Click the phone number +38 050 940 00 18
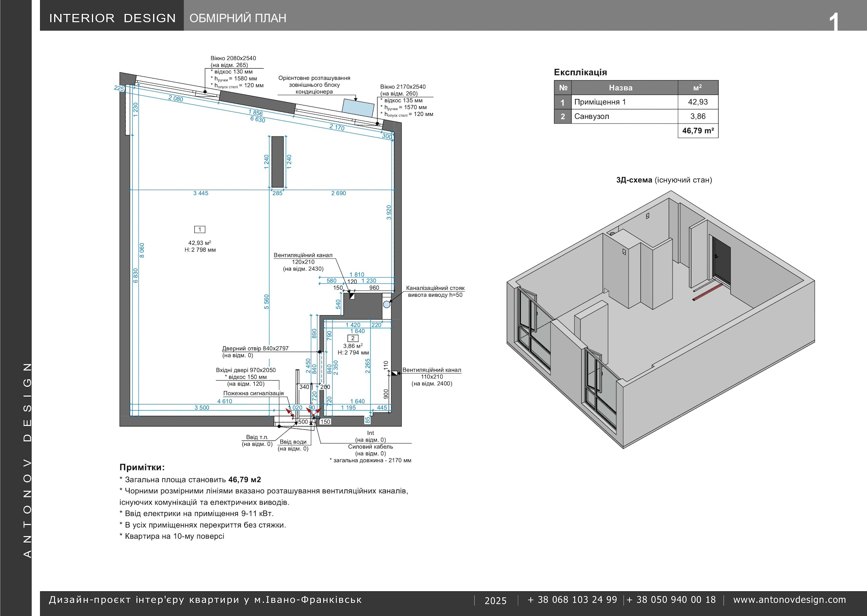The width and height of the screenshot is (867, 616). (x=671, y=600)
